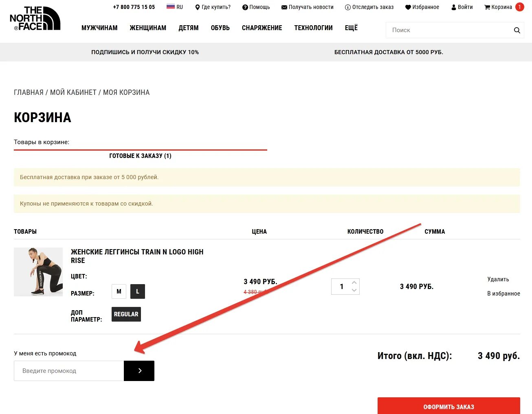Open the ОБУВЬ menu
The height and width of the screenshot is (414, 532).
[220, 28]
